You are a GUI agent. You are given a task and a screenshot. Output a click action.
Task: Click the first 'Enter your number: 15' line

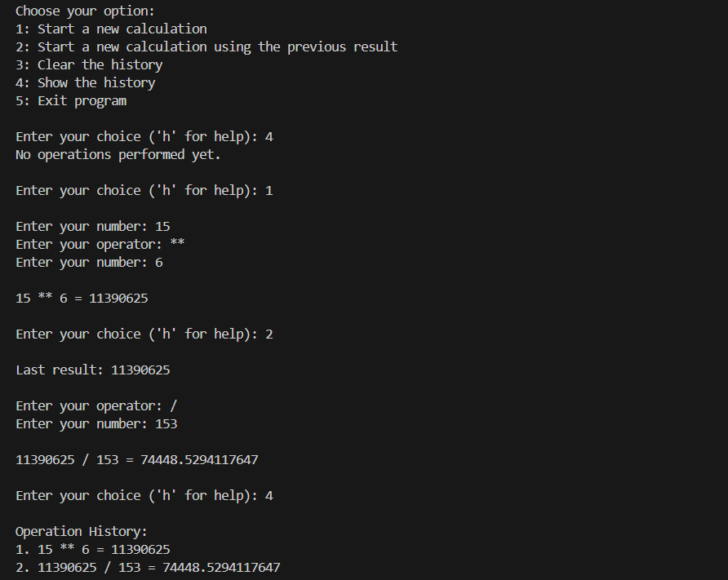93,227
